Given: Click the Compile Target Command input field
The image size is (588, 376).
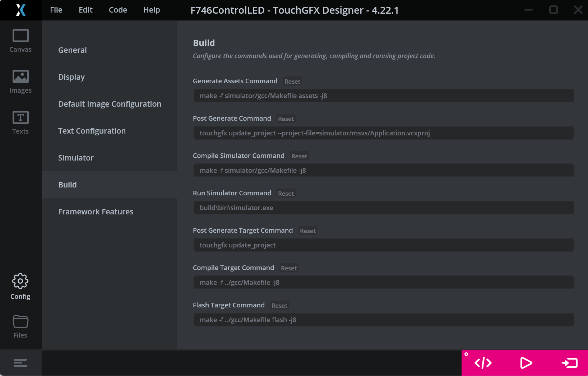Looking at the screenshot, I should click(383, 282).
